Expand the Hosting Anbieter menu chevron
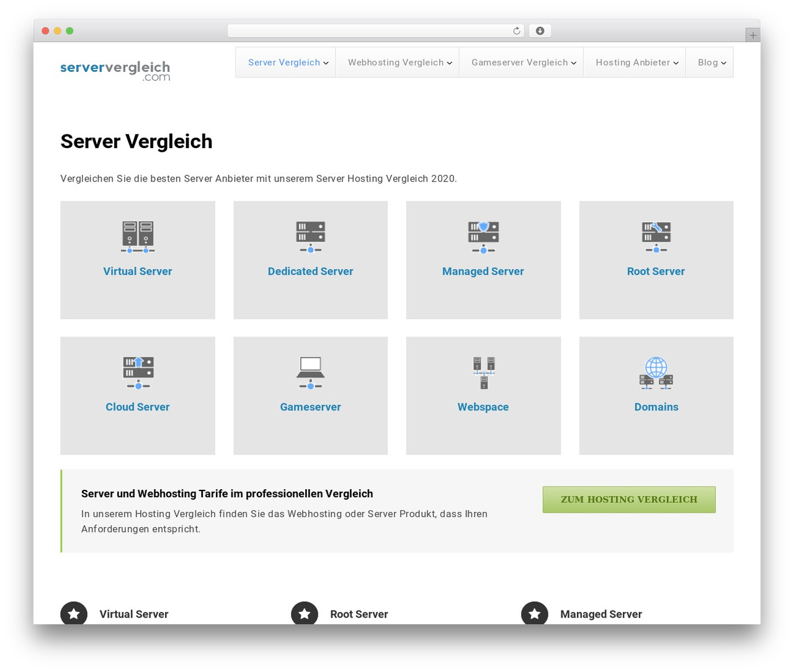The width and height of the screenshot is (794, 672). (x=676, y=63)
